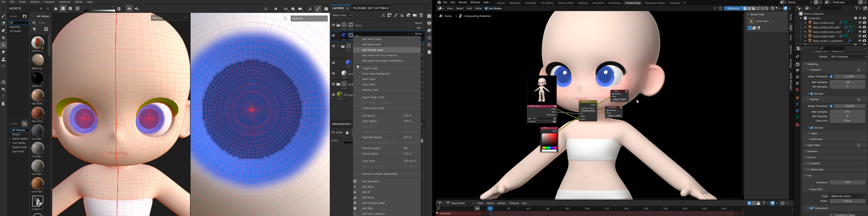The height and width of the screenshot is (216, 868).
Task: Click frame 1 indicator on the timeline
Action: click(x=490, y=208)
